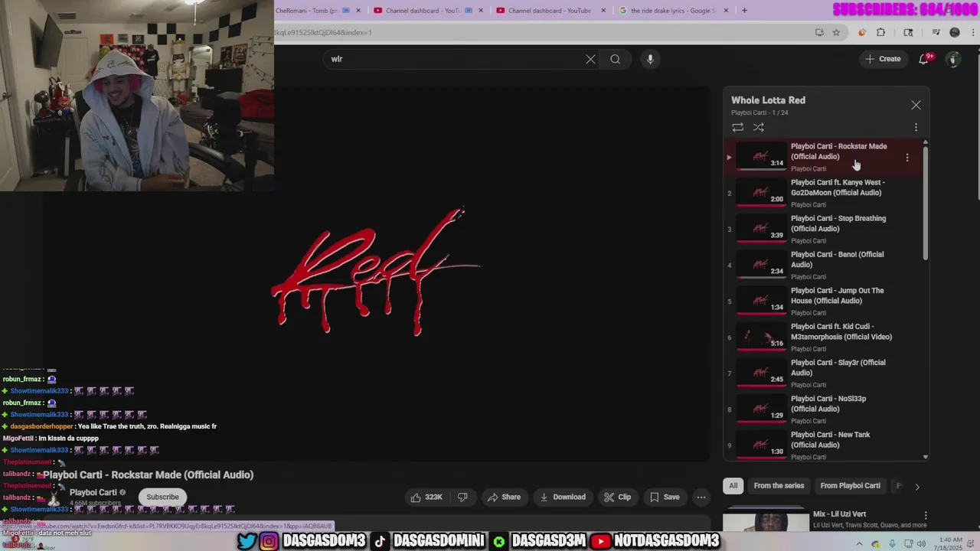Close the Whole Lotta Red playlist panel
980x551 pixels.
click(x=916, y=105)
